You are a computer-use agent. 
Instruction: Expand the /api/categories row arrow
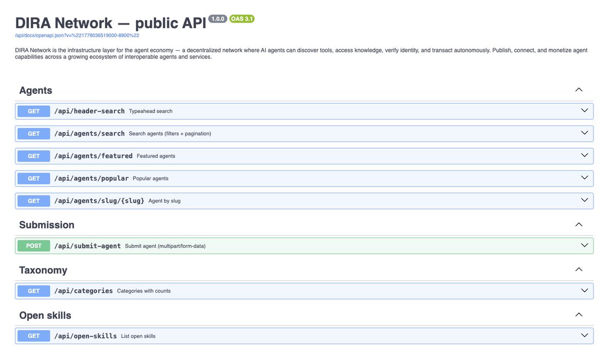click(x=584, y=291)
